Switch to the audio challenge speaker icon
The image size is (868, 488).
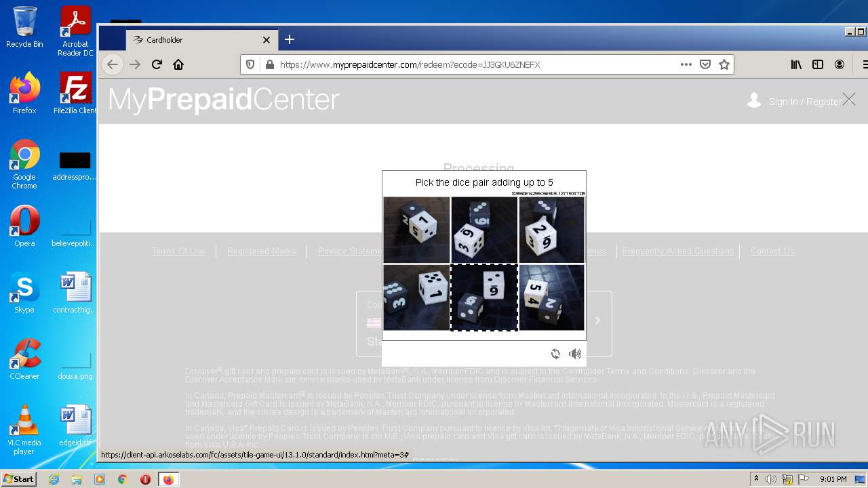click(575, 354)
